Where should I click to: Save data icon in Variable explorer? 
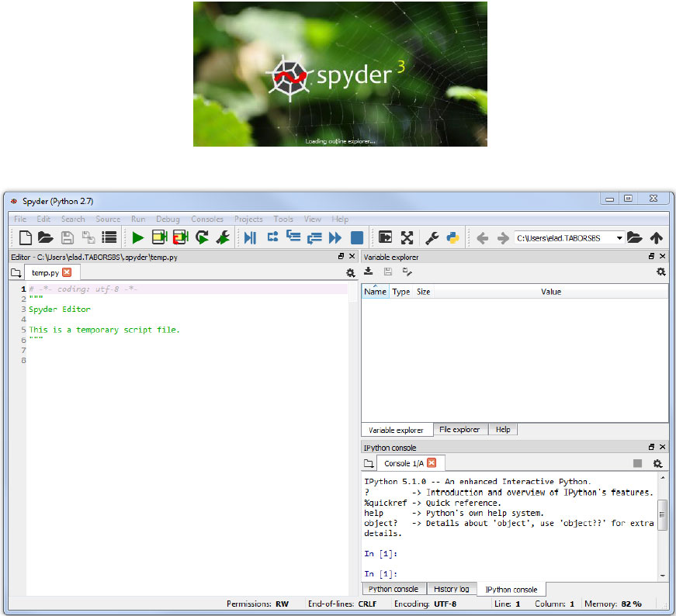tap(388, 271)
